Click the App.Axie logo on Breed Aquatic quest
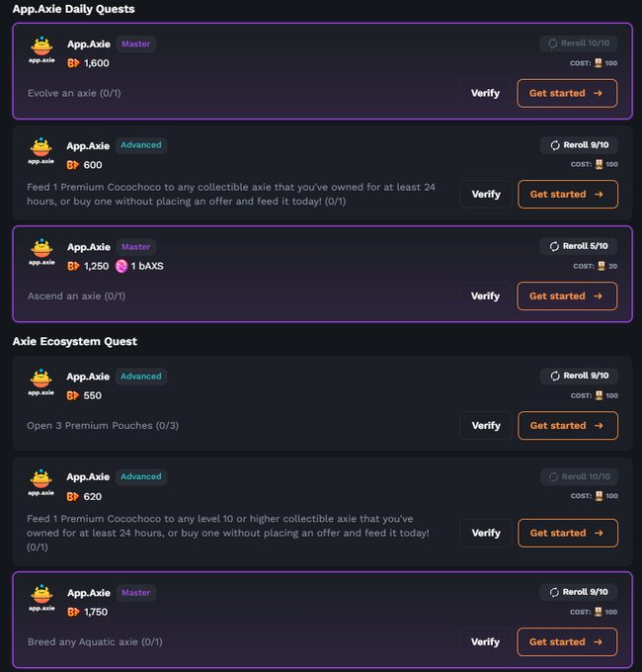Image resolution: width=642 pixels, height=672 pixels. [x=41, y=598]
